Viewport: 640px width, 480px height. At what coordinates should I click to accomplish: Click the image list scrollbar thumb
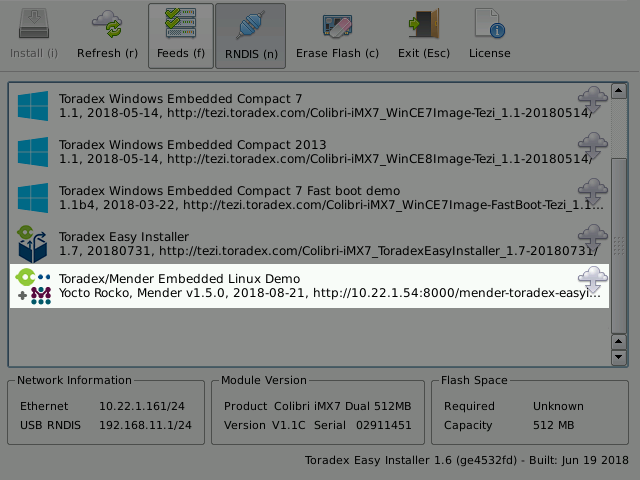[619, 245]
